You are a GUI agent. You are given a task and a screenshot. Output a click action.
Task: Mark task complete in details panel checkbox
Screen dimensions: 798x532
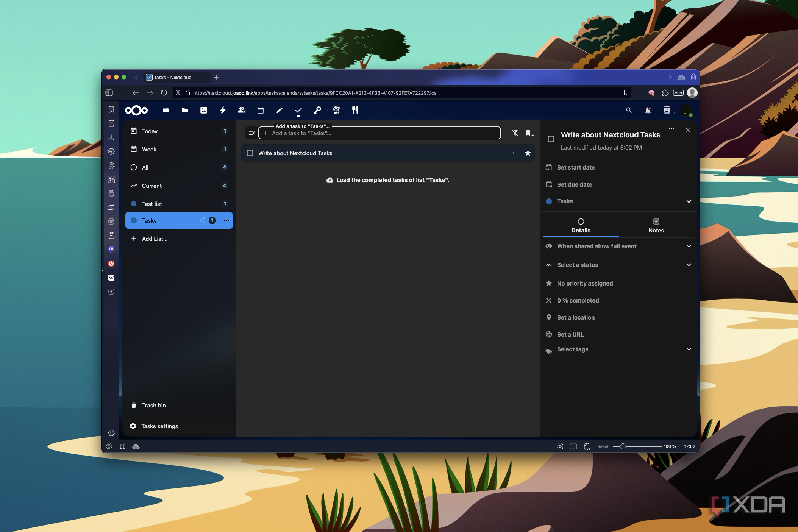[551, 139]
